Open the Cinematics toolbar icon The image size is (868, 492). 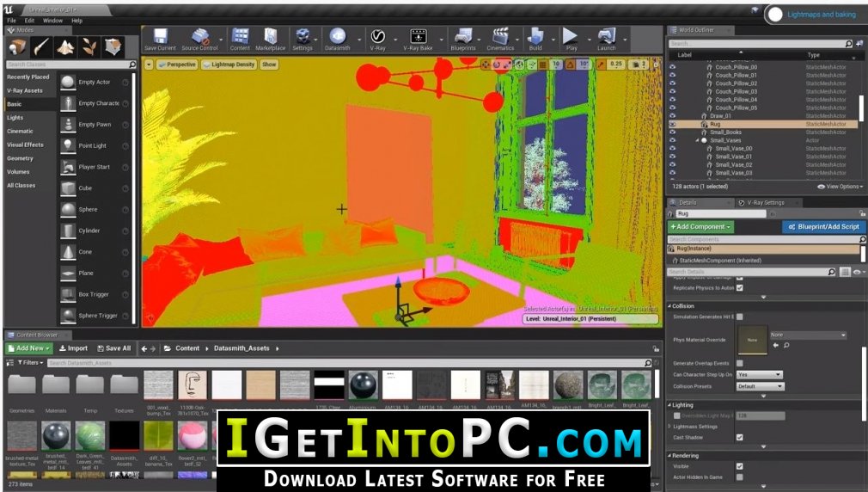[500, 40]
